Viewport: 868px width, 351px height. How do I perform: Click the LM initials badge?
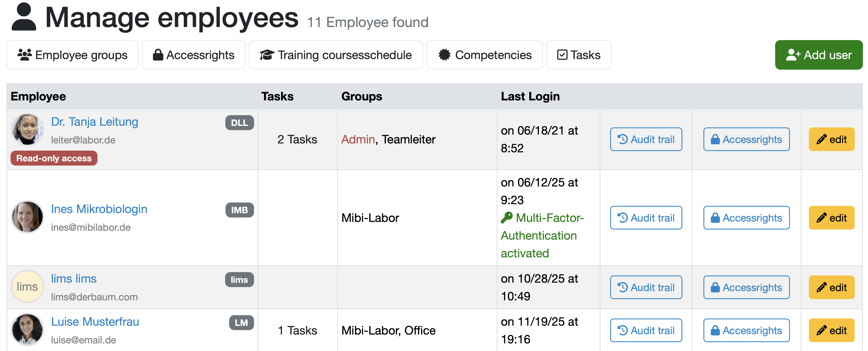(241, 323)
